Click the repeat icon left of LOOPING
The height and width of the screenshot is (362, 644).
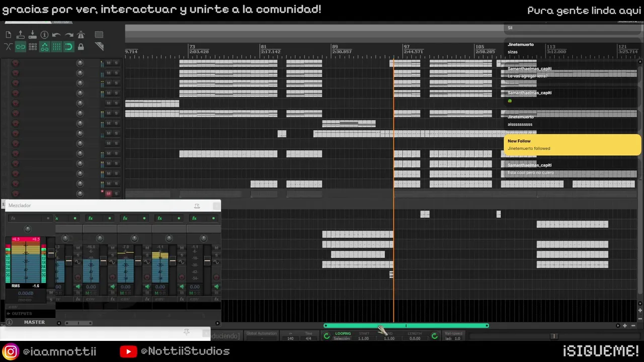click(x=327, y=336)
